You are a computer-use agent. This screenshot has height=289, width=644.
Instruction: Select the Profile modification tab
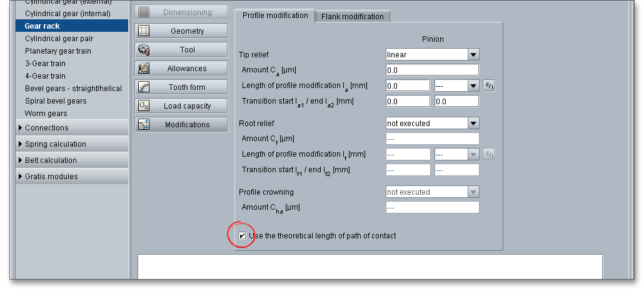click(x=274, y=16)
